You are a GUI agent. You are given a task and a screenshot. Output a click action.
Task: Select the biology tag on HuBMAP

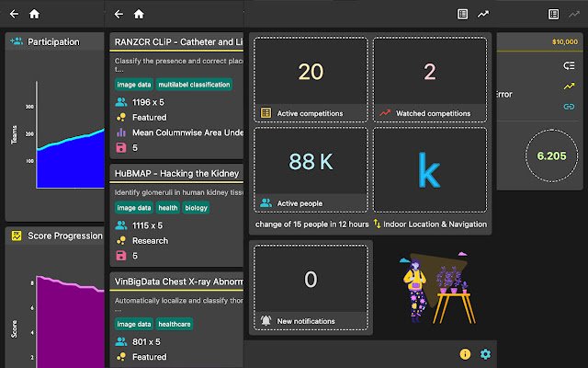pyautogui.click(x=196, y=208)
